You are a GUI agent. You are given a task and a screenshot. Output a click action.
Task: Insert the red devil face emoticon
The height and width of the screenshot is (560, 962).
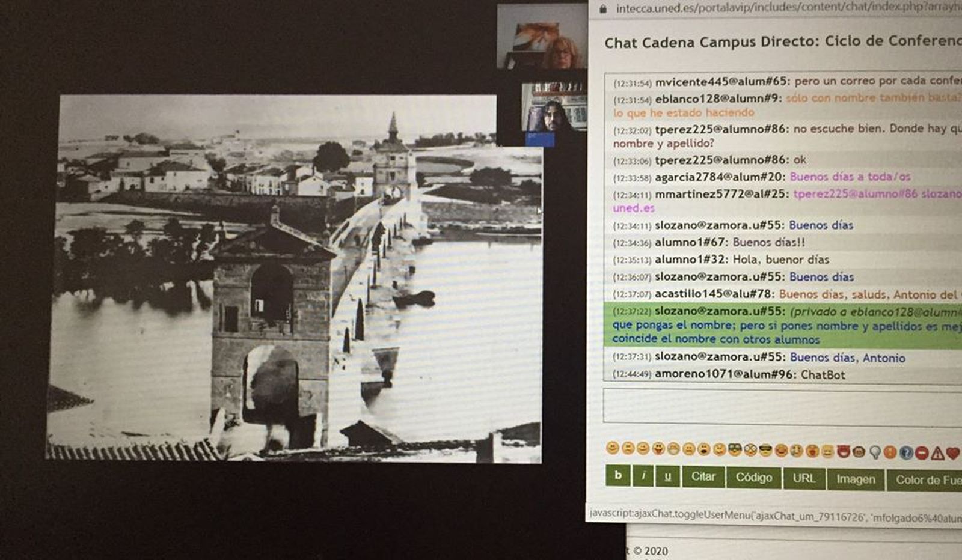844,451
